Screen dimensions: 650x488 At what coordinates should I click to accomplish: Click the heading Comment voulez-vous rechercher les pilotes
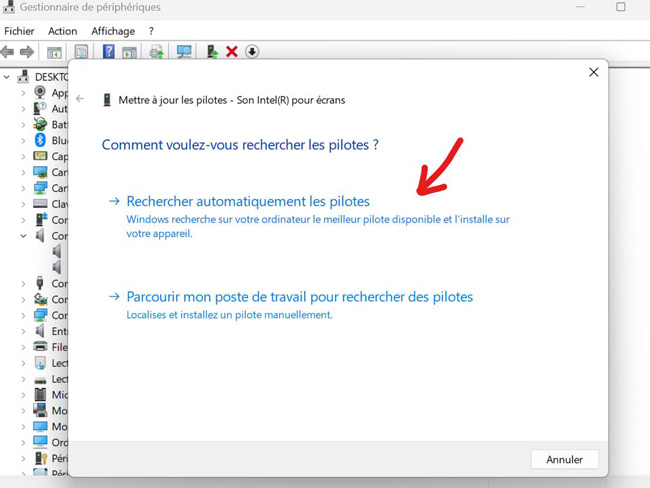pos(240,145)
